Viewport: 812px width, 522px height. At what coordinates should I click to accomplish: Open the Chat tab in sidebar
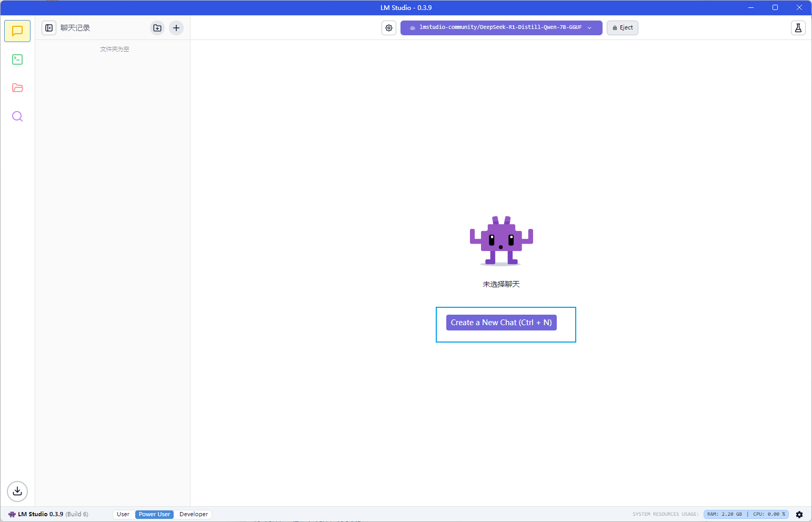17,31
